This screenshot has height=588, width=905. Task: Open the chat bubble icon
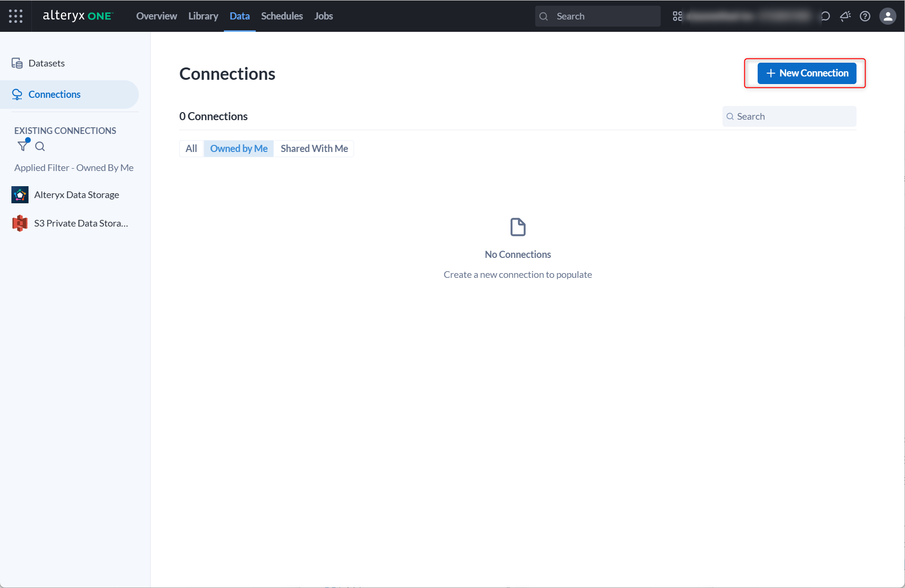pos(826,16)
